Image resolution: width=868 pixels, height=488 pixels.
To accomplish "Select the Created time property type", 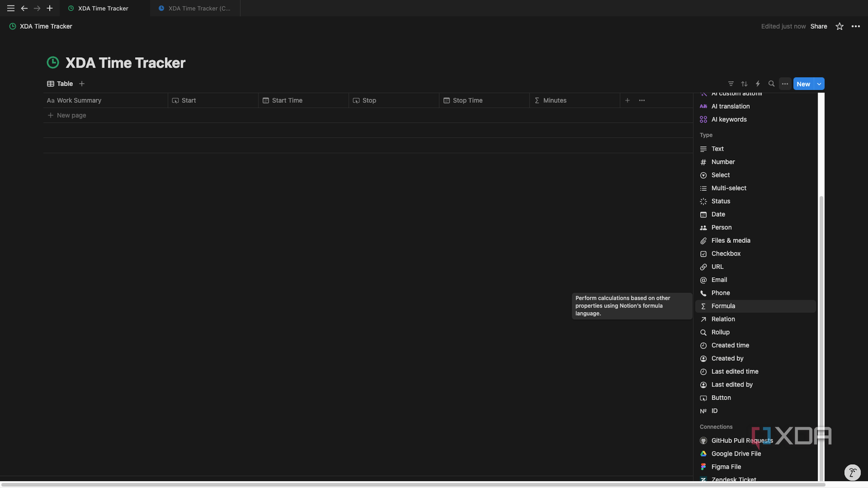I will point(755,346).
